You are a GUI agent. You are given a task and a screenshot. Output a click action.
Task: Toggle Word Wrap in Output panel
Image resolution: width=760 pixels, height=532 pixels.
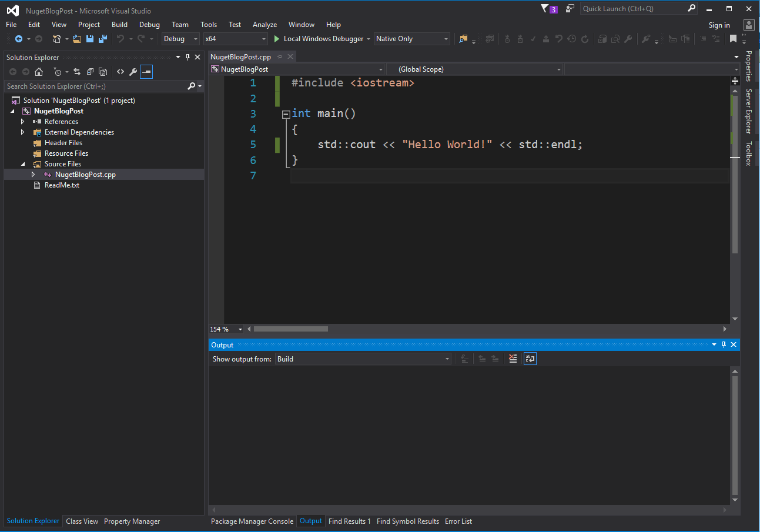point(530,359)
